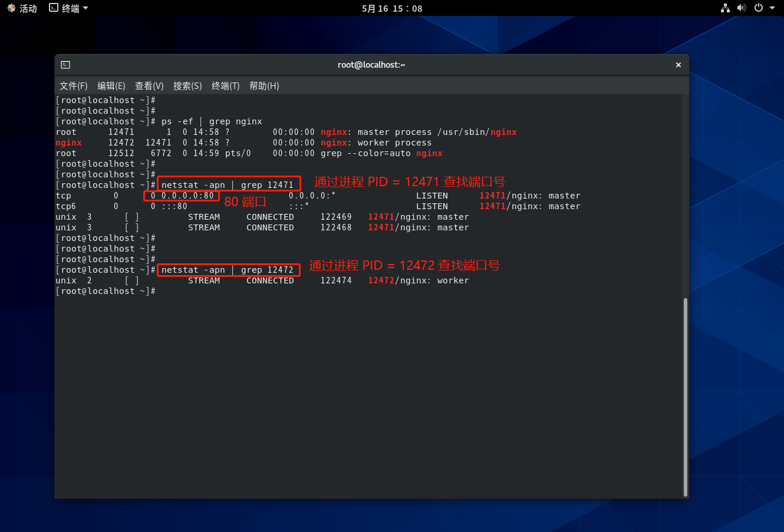The width and height of the screenshot is (784, 532).
Task: Click the 0.0.0.0:80 address in netstat output
Action: click(x=187, y=196)
